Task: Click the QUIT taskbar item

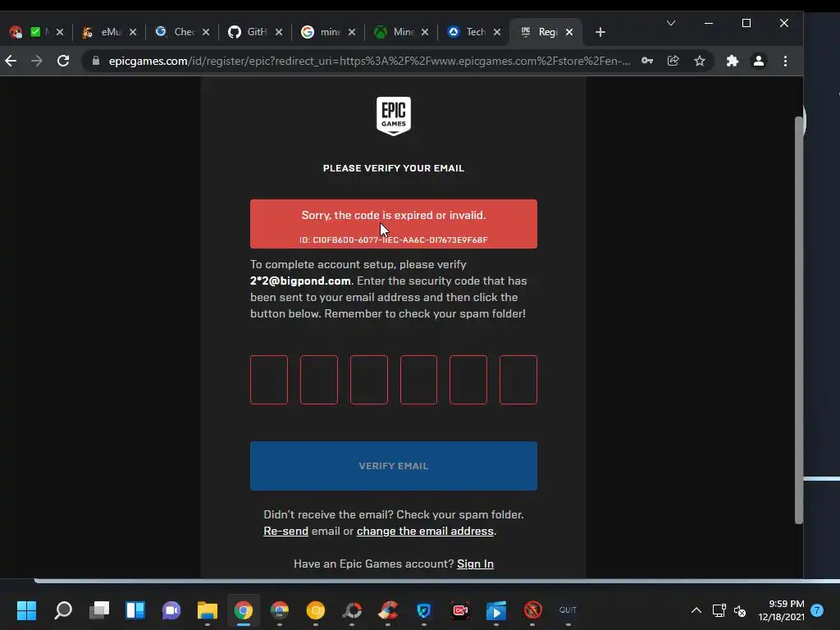Action: (x=568, y=609)
